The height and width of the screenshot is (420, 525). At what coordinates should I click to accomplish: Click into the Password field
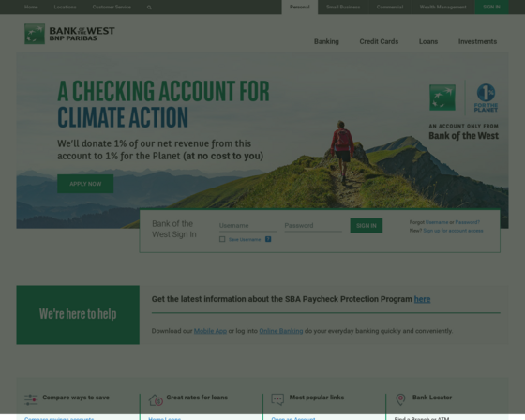tap(313, 226)
